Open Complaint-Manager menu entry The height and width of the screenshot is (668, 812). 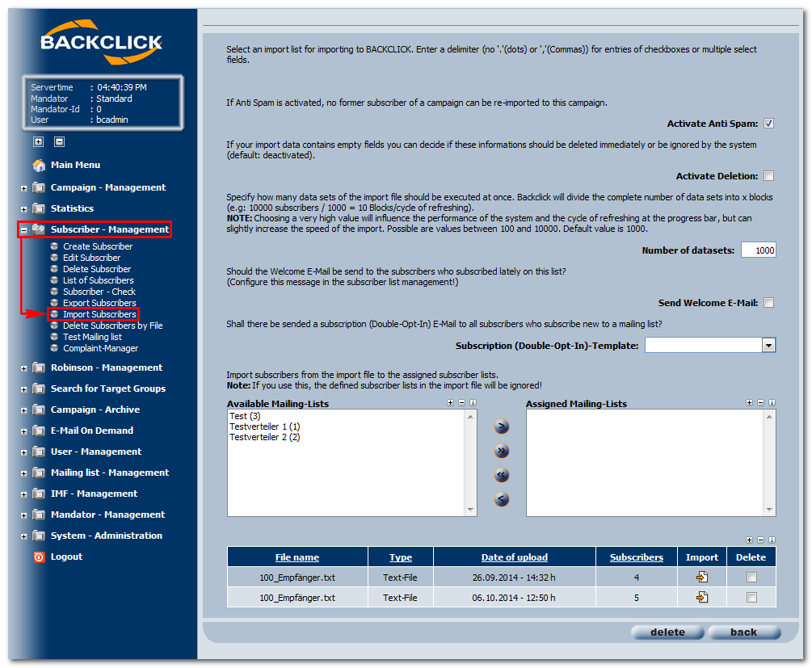100,348
